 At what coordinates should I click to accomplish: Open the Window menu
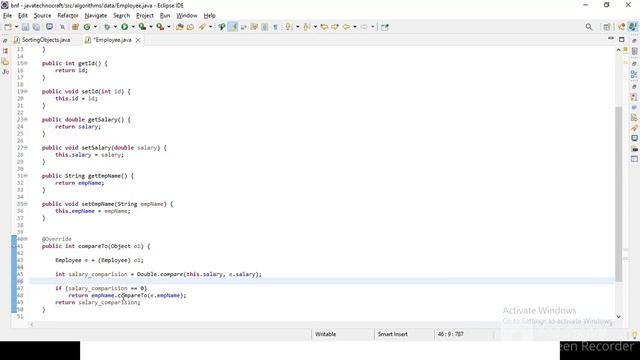pyautogui.click(x=187, y=16)
